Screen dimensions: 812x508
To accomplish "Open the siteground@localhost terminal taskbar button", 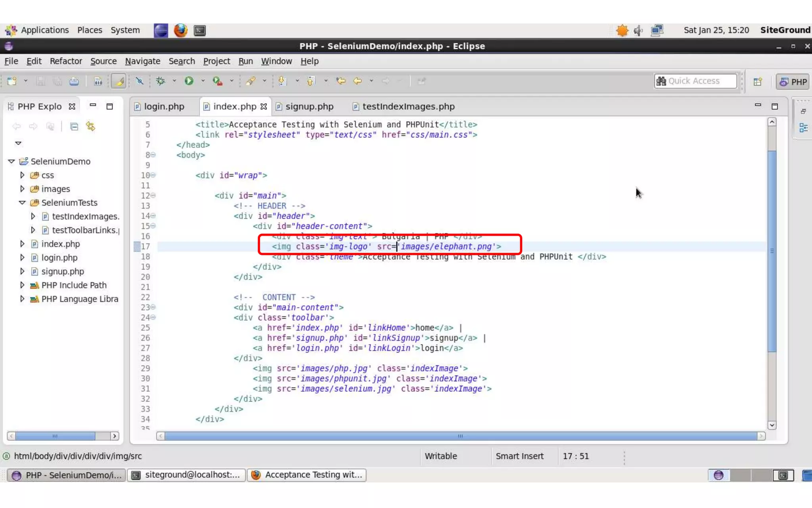I will [x=186, y=475].
